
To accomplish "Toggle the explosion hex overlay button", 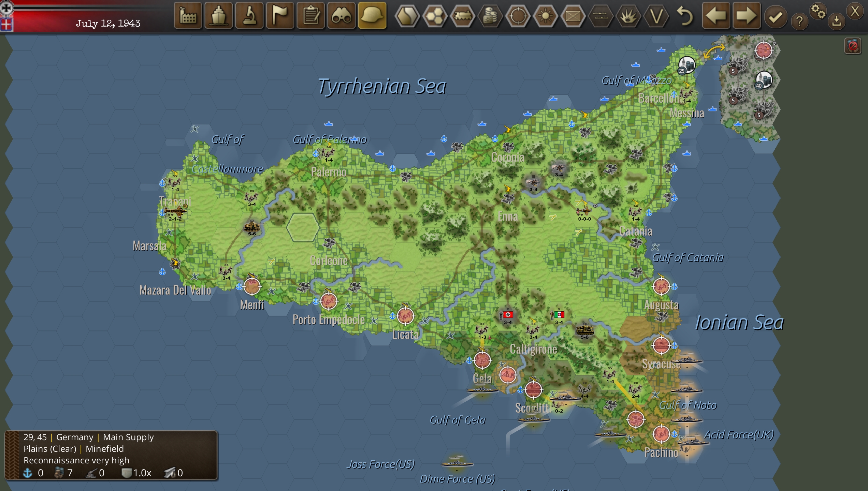I will click(628, 16).
